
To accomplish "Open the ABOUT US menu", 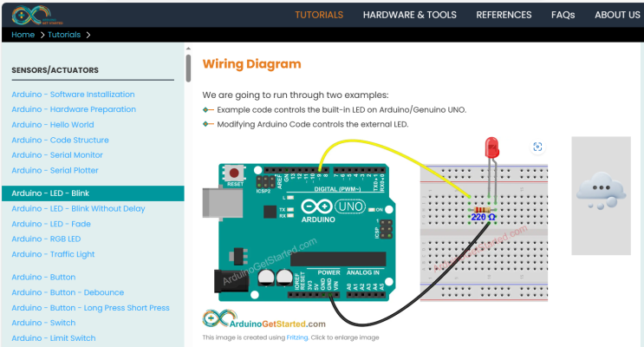I will click(617, 15).
